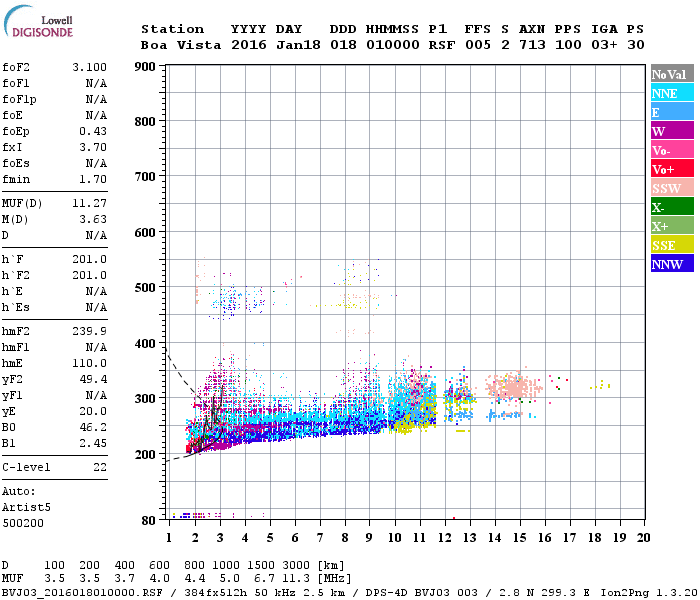The width and height of the screenshot is (700, 600).
Task: Click the Lowell Digisonde logo
Action: point(38,22)
